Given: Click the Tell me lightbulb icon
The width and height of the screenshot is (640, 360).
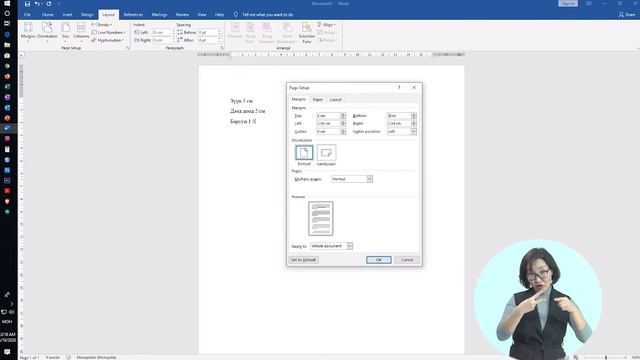Looking at the screenshot, I should [x=236, y=15].
